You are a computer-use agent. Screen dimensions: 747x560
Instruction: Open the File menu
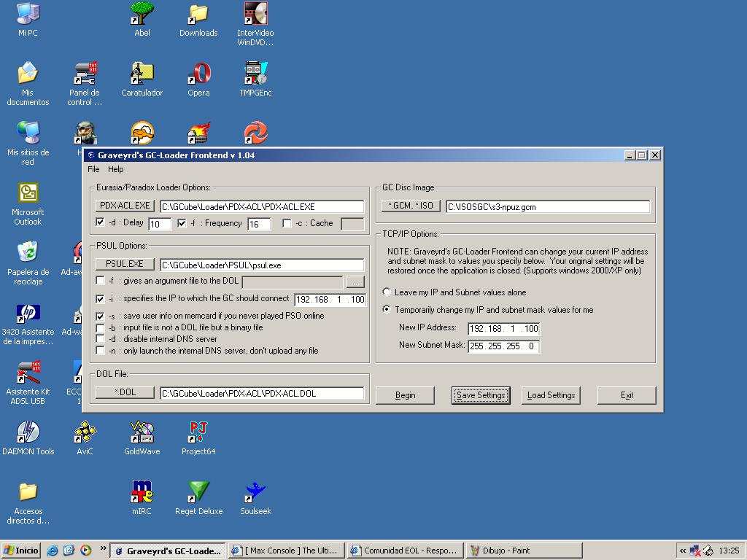[x=93, y=169]
